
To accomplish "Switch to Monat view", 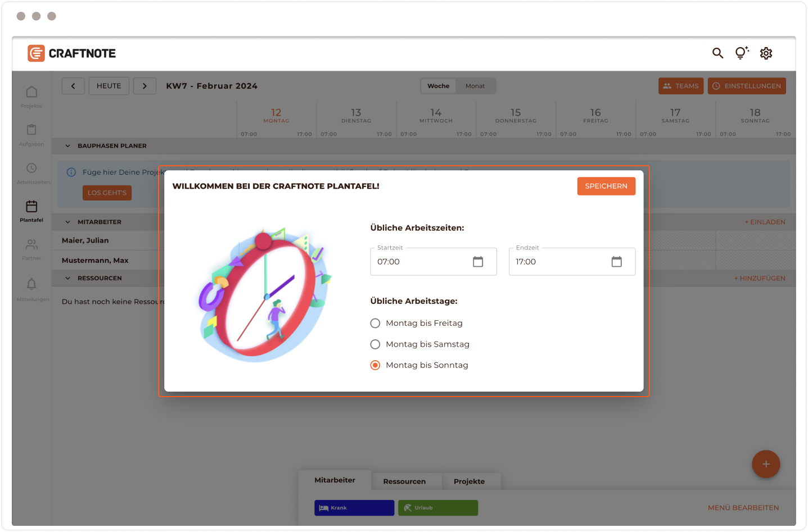I will tap(475, 86).
